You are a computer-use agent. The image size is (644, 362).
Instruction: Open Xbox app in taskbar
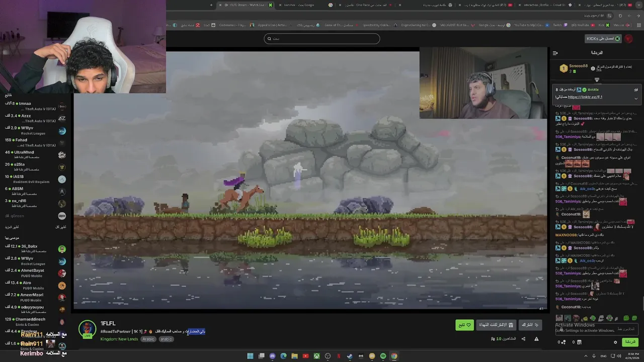(x=316, y=356)
